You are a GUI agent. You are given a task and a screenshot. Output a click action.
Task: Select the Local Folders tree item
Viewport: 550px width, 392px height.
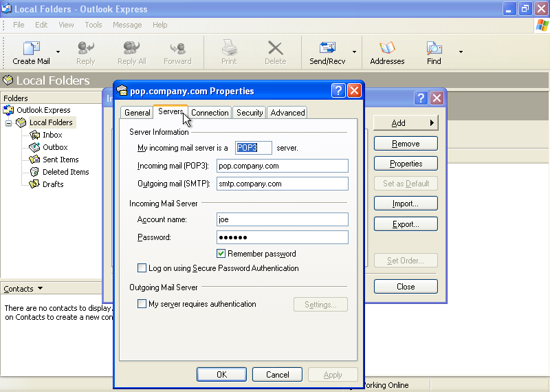point(51,122)
